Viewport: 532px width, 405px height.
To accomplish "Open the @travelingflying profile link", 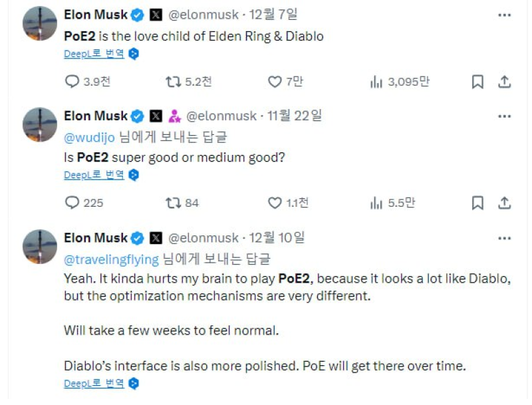I will click(x=111, y=259).
